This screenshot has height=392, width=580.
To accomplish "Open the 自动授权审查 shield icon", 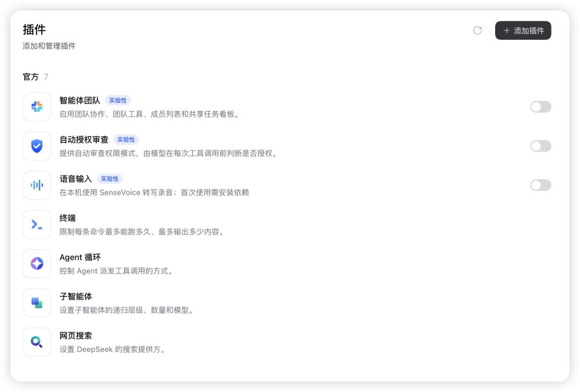I will (37, 146).
